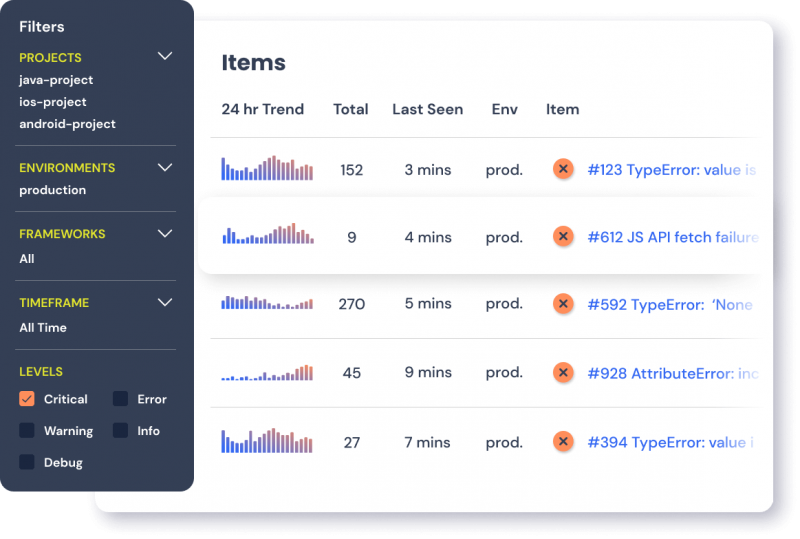Open the #612 JS API fetch failure link
The width and height of the screenshot is (800, 539).
[x=673, y=237]
